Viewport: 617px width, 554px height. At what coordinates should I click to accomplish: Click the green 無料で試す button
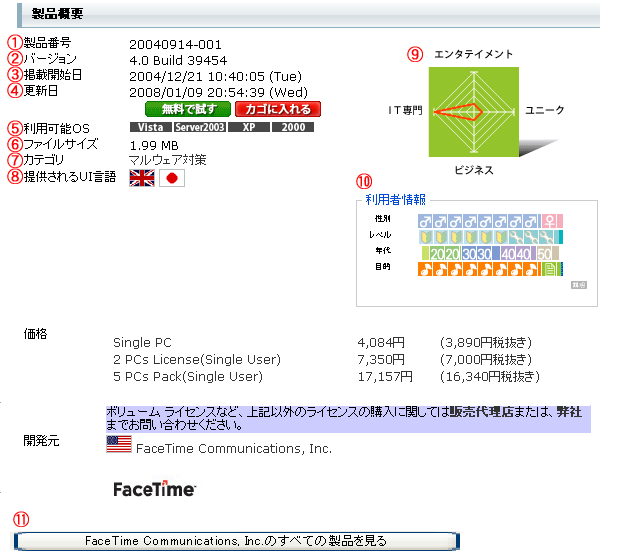click(x=188, y=109)
